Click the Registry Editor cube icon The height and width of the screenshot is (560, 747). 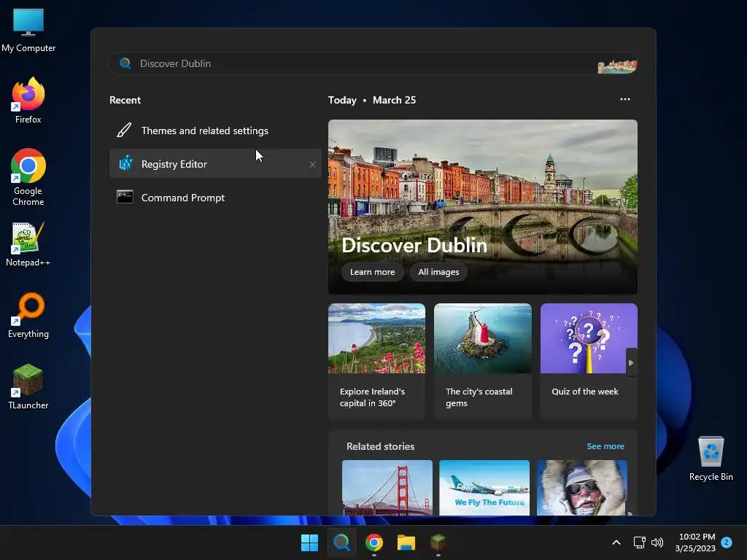point(125,163)
